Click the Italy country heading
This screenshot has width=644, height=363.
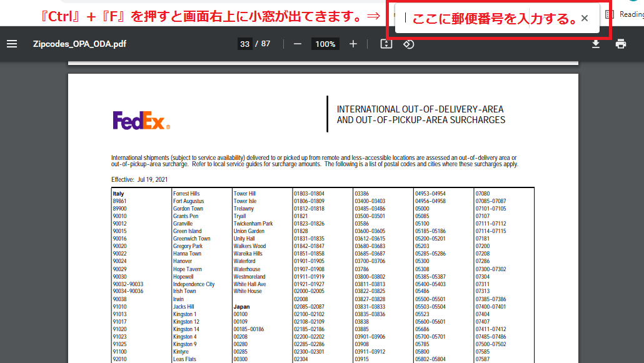119,194
